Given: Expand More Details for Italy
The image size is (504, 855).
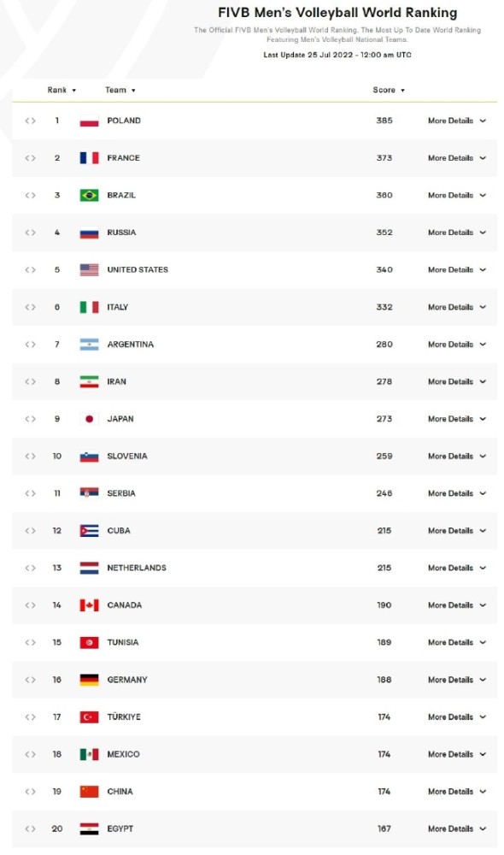Looking at the screenshot, I should click(457, 308).
